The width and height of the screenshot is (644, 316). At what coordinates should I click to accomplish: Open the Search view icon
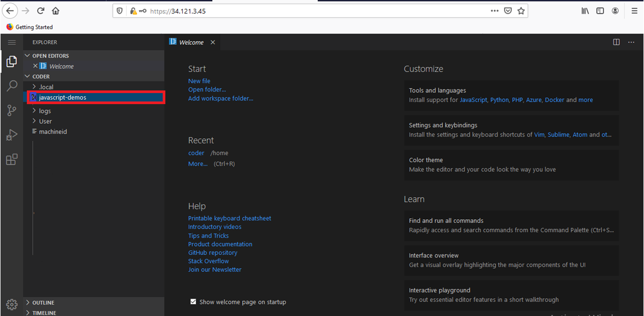[12, 86]
